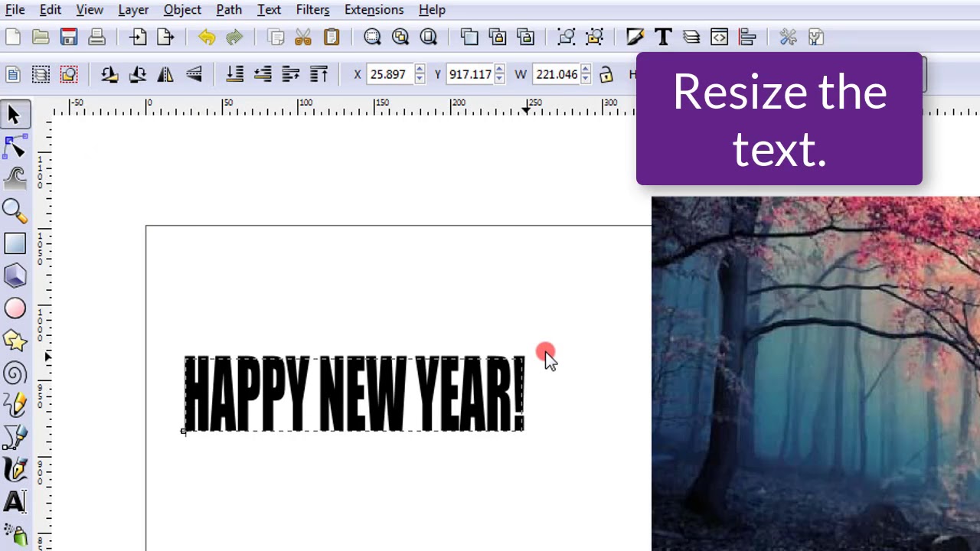
Task: Lower selection to bottom
Action: coord(235,74)
